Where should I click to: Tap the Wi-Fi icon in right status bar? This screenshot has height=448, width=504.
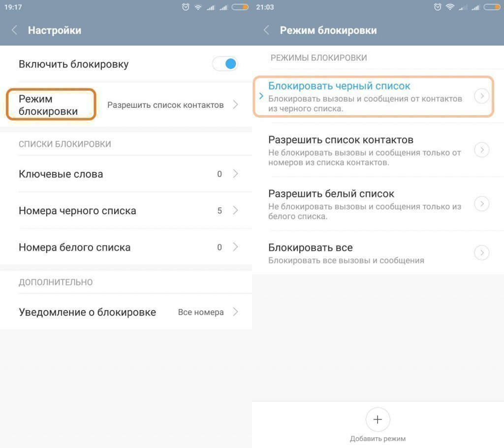[450, 7]
